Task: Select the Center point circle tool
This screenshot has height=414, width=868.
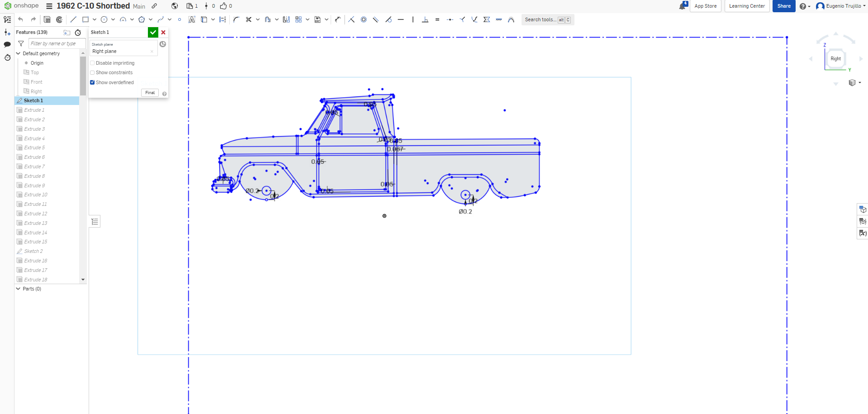Action: (x=104, y=19)
